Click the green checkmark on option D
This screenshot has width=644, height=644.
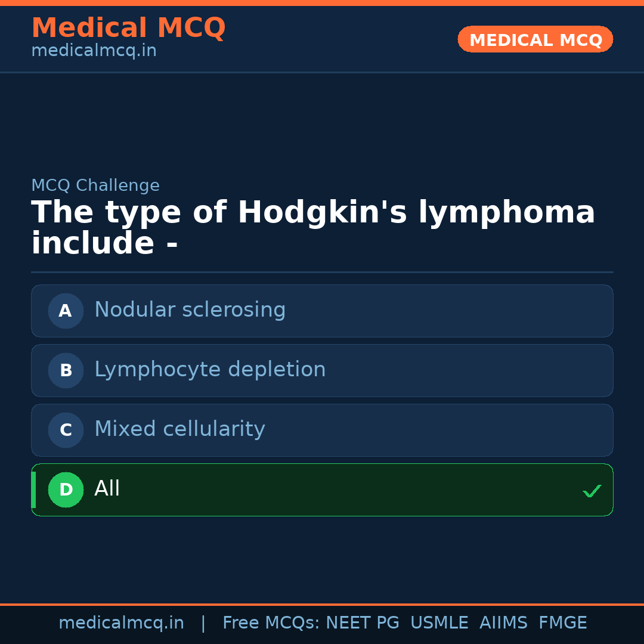pos(592,491)
